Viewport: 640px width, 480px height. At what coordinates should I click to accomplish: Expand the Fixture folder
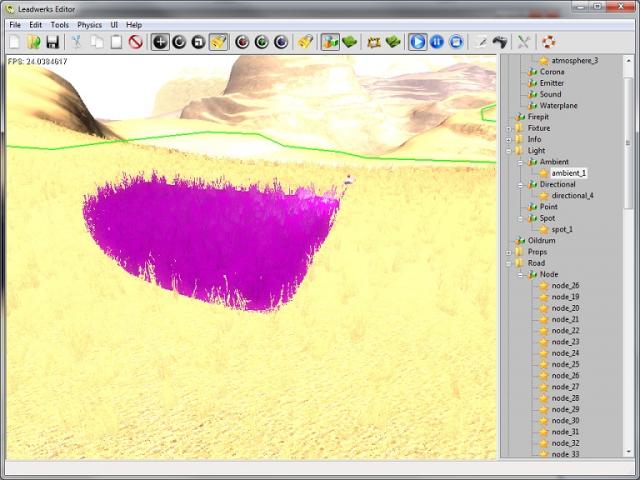pyautogui.click(x=509, y=128)
